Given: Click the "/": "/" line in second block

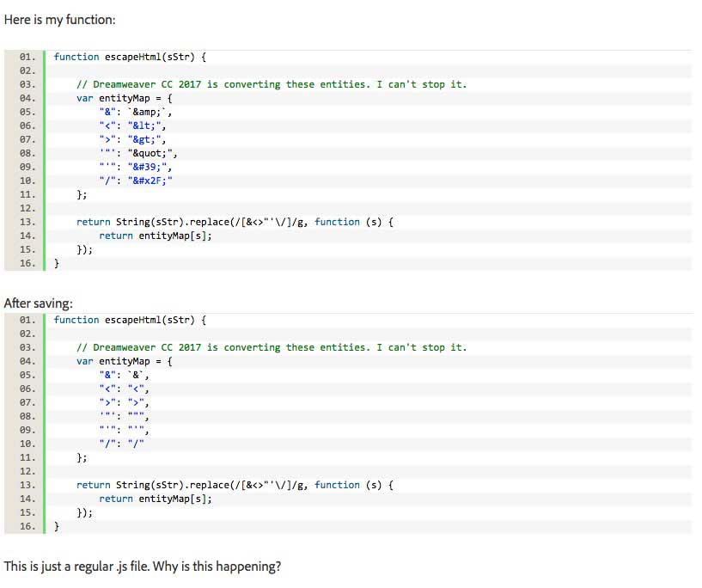Looking at the screenshot, I should (122, 444).
